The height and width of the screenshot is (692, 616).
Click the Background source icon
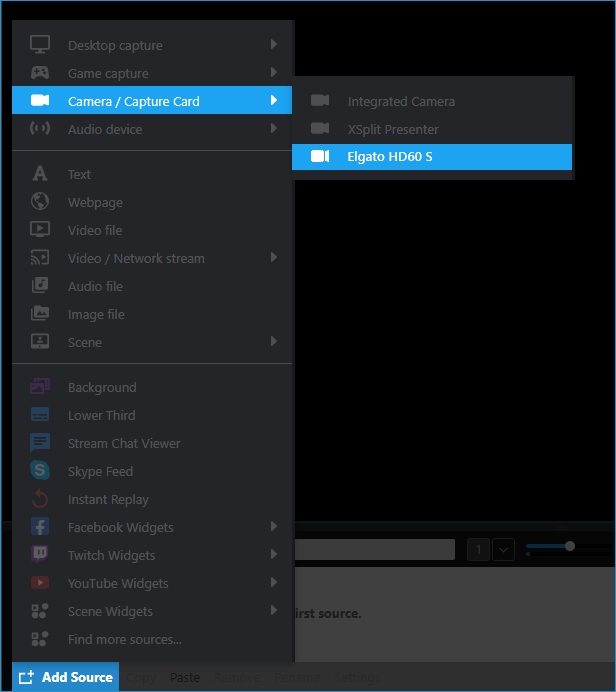(40, 386)
